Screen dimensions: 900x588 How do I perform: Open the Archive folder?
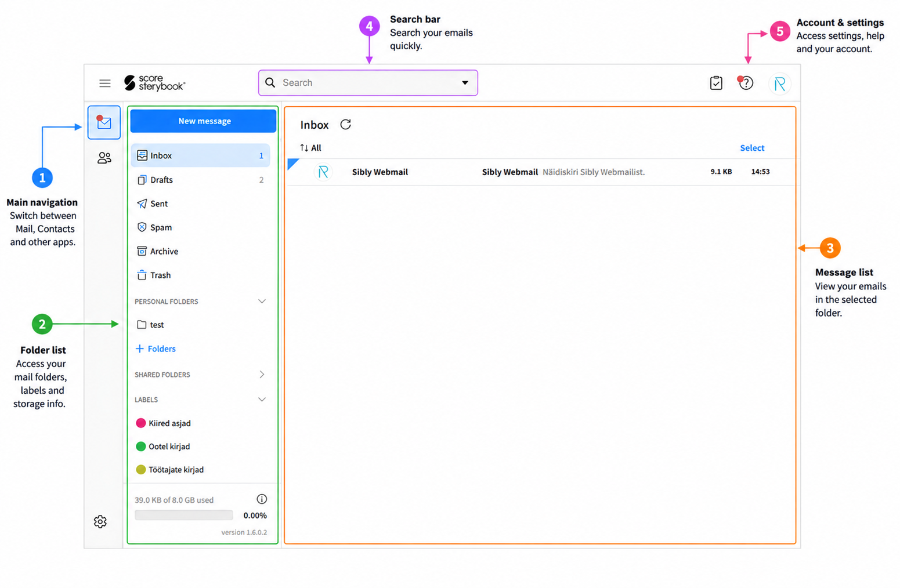pyautogui.click(x=200, y=251)
